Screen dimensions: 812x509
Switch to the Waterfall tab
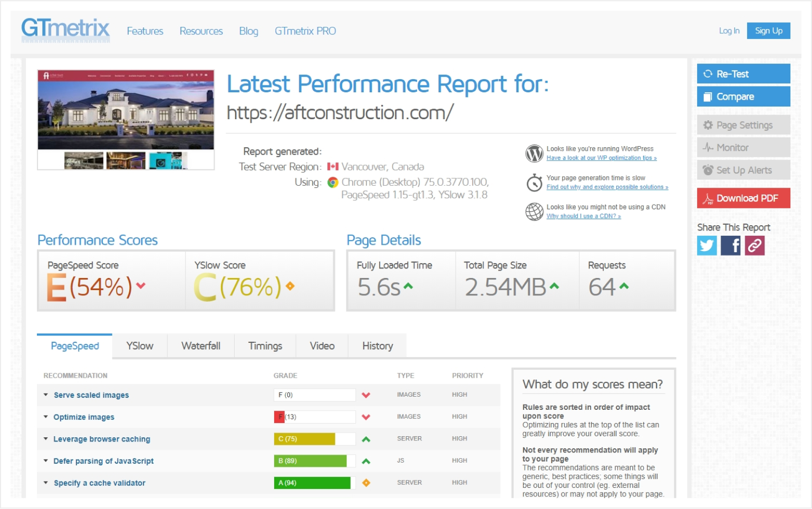201,346
